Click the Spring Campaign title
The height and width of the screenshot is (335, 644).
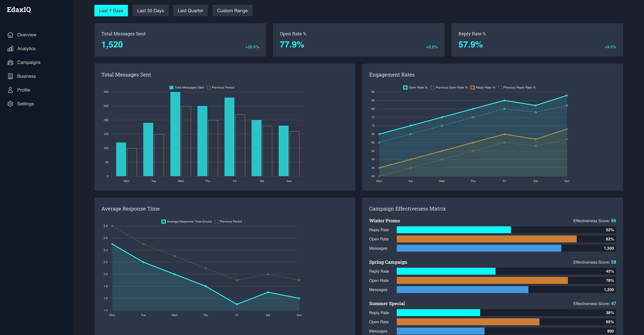388,262
